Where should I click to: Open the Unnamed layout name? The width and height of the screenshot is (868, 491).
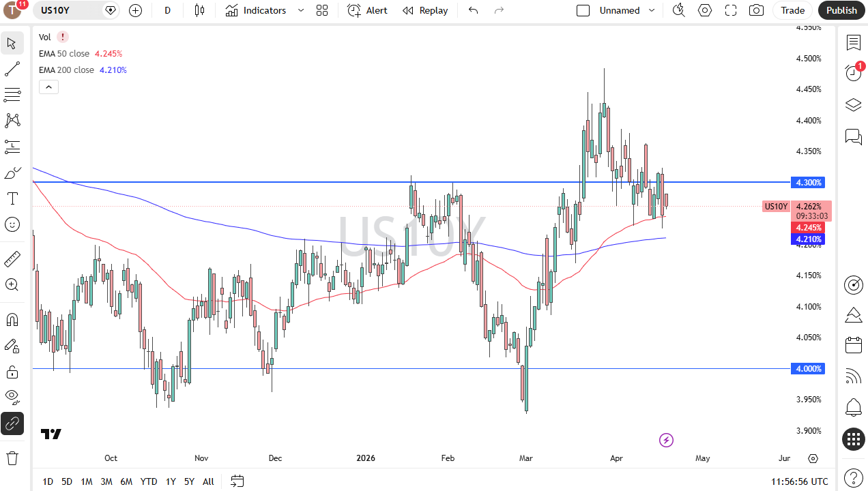click(x=620, y=10)
